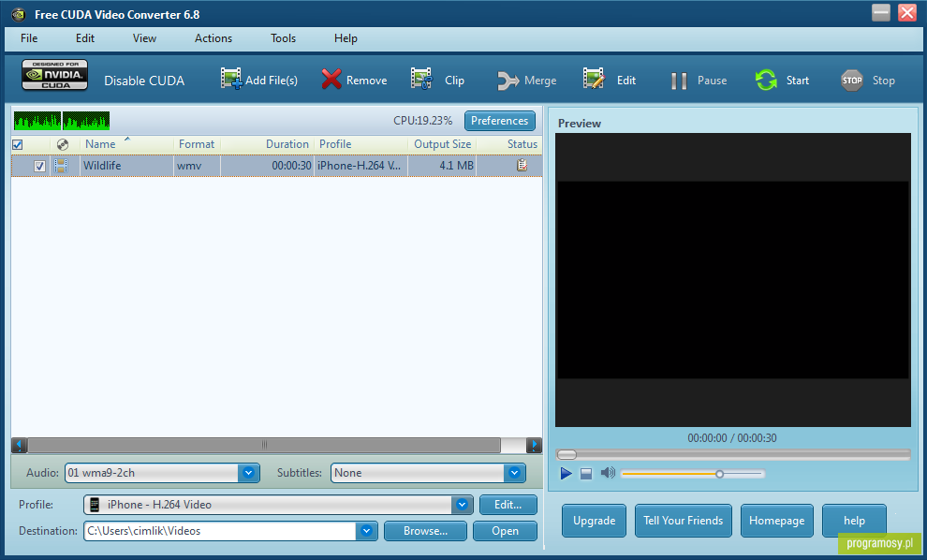Viewport: 927px width, 560px height.
Task: Click the iPhone icon in Profile field
Action: click(x=95, y=505)
